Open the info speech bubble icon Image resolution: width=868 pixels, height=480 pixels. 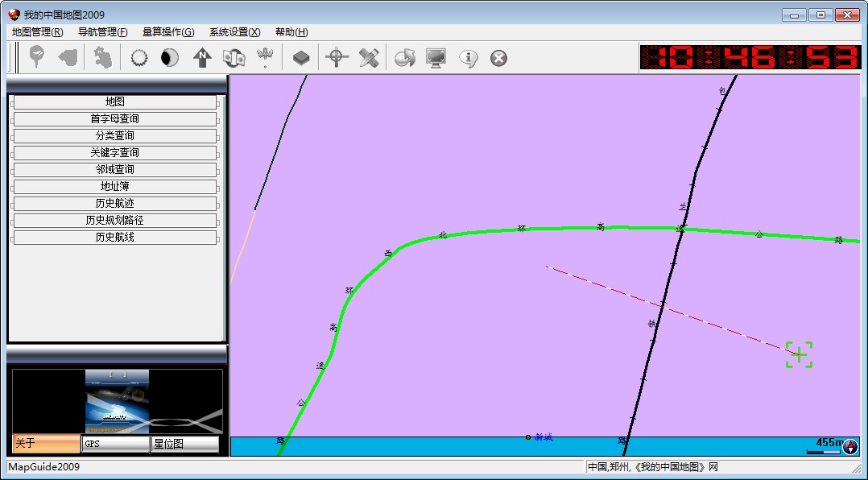click(469, 58)
